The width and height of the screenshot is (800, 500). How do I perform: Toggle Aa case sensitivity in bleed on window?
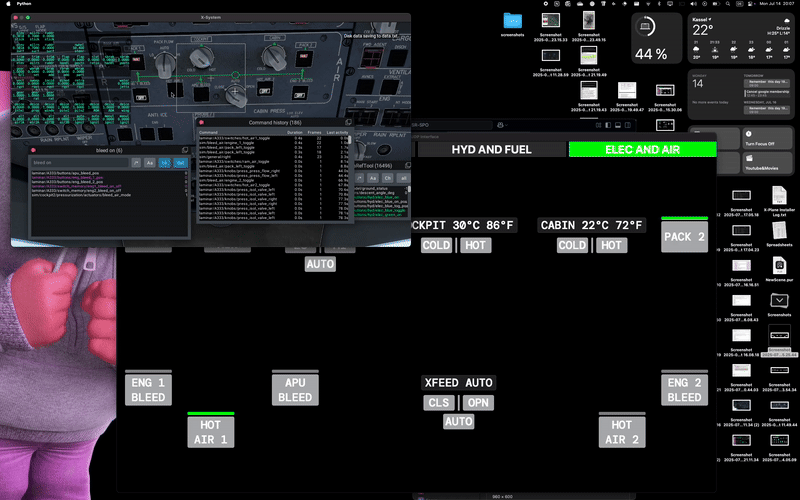tap(149, 163)
